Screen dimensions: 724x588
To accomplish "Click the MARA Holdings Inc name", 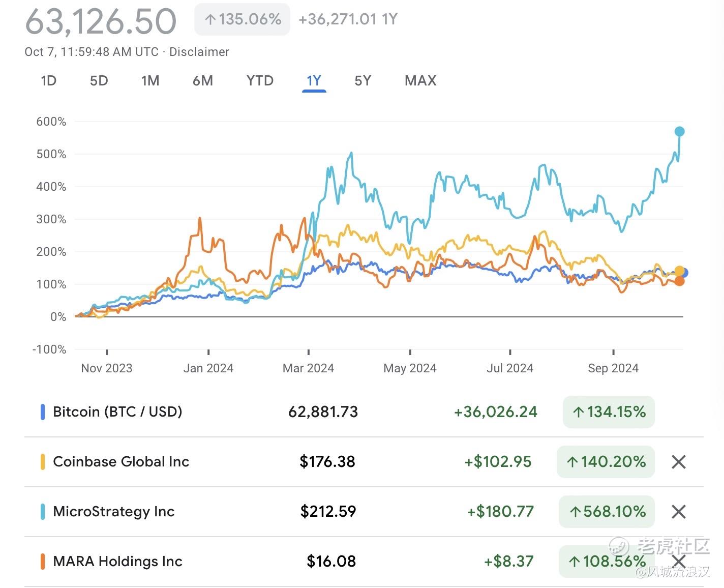I will [x=117, y=562].
